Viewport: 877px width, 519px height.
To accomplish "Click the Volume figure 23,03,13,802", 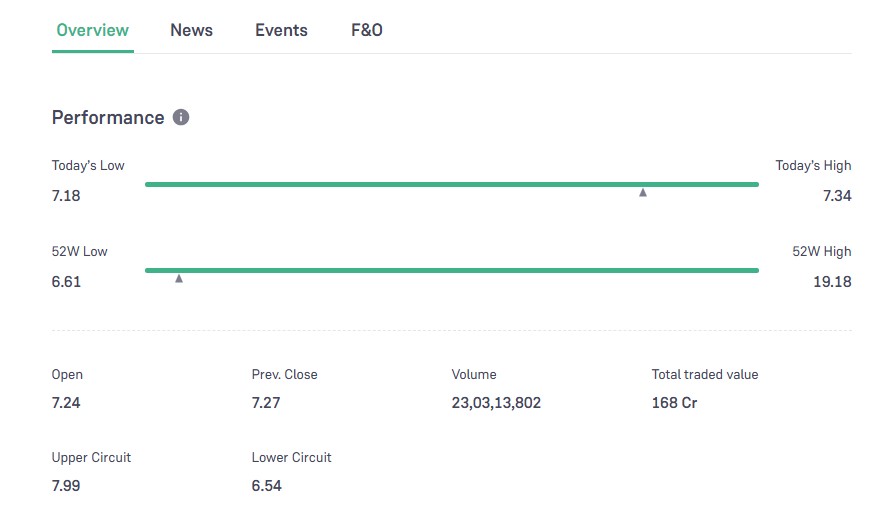I will (x=496, y=403).
